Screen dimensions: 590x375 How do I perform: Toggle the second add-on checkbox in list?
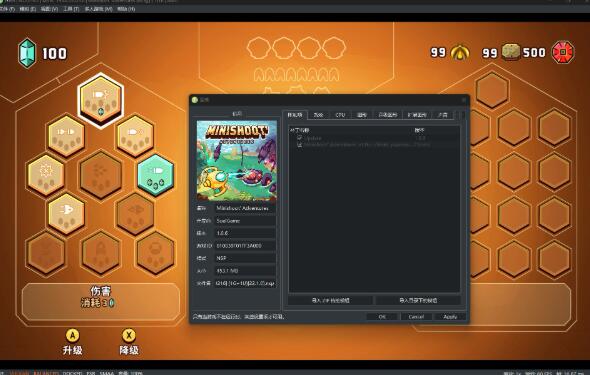[300, 145]
